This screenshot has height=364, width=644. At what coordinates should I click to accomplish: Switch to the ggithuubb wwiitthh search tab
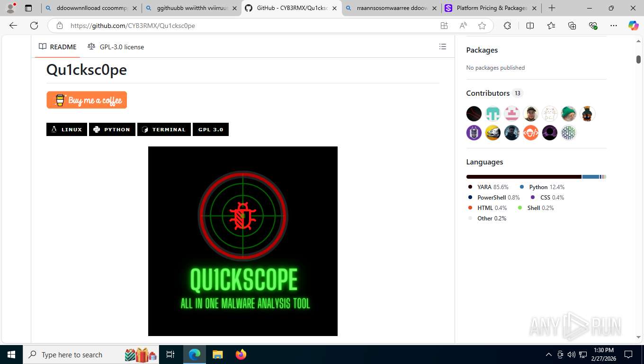pos(192,8)
